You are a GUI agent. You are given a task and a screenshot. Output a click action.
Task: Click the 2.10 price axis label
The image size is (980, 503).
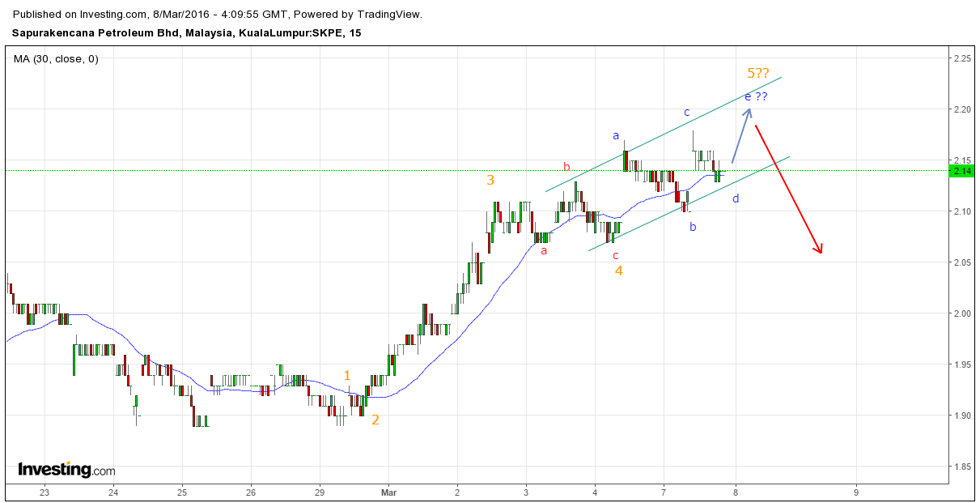point(962,211)
